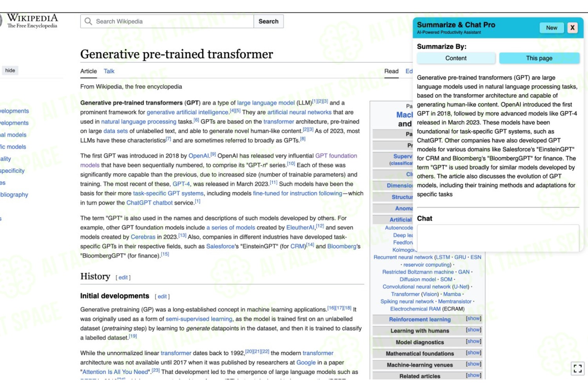Open the CRM link
The height and width of the screenshot is (392, 588).
[x=297, y=246]
